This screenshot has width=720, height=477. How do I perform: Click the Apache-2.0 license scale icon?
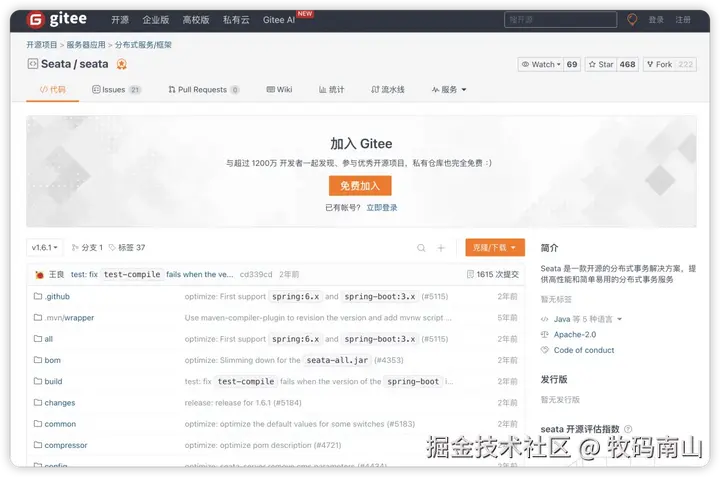(x=545, y=335)
